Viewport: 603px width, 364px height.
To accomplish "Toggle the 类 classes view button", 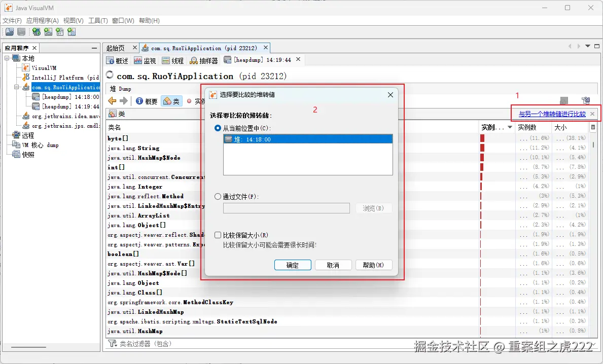I will (x=171, y=101).
